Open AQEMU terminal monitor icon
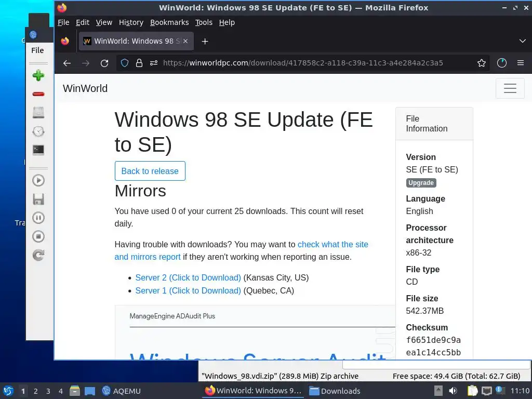532x399 pixels. pos(38,150)
